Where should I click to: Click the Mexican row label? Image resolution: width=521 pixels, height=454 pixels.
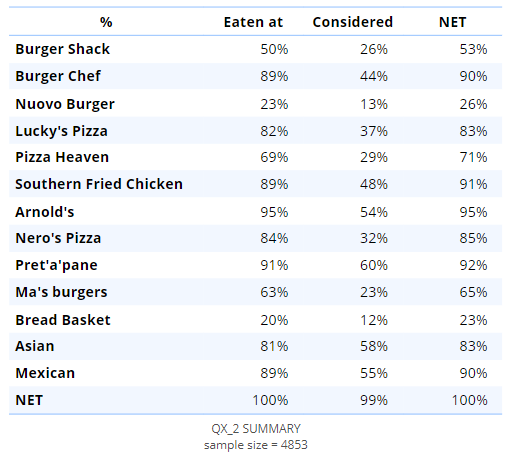(x=45, y=373)
